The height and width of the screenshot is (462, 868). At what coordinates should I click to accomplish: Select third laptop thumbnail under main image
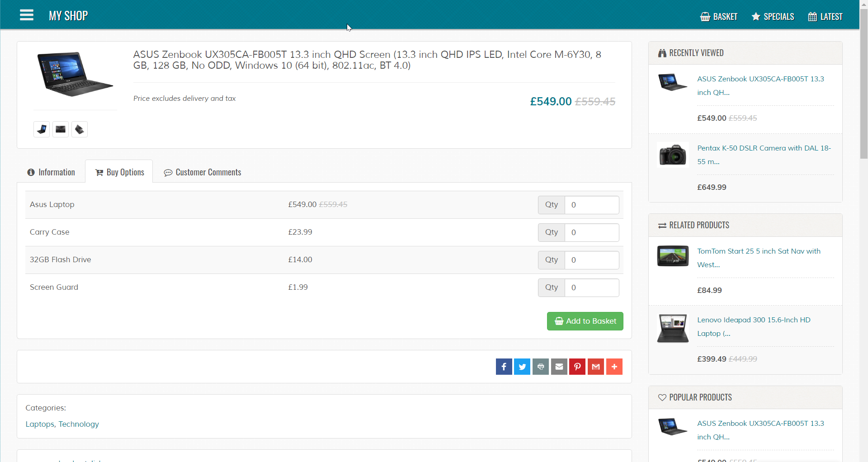click(80, 130)
